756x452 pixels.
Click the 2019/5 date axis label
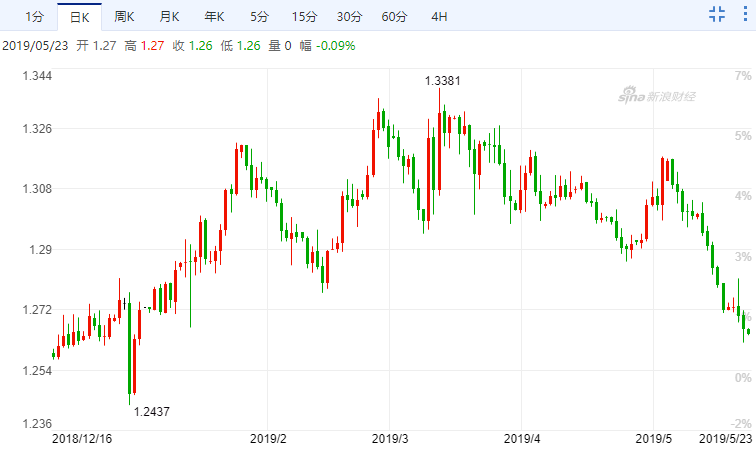coord(653,438)
